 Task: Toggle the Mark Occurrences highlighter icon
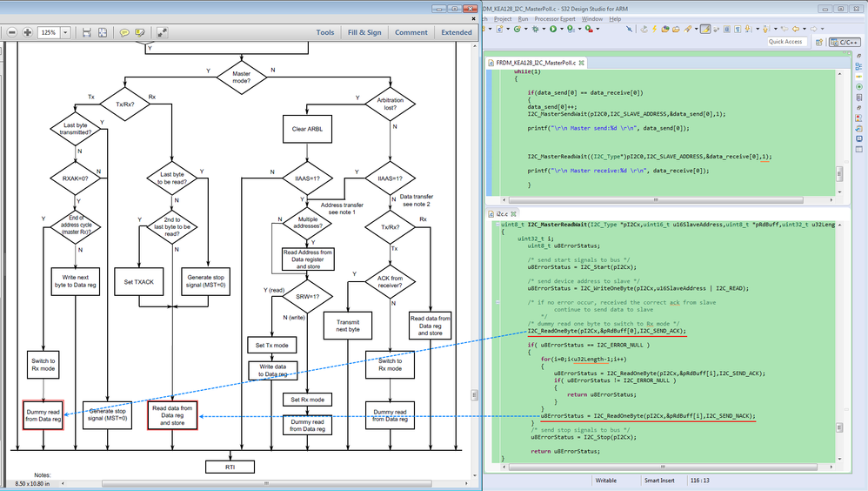click(x=705, y=29)
